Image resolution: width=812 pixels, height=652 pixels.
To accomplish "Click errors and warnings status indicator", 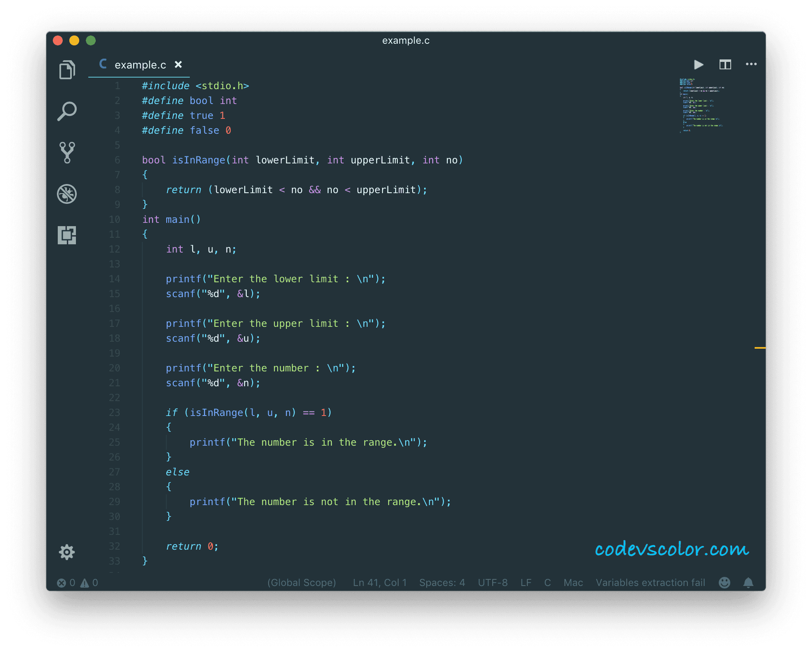I will click(78, 583).
